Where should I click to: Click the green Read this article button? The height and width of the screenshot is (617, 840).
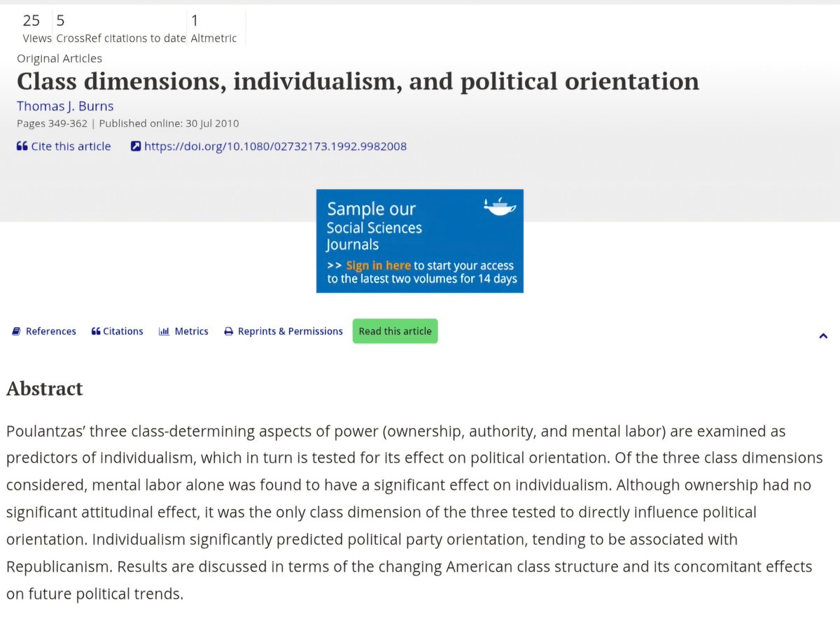click(395, 331)
